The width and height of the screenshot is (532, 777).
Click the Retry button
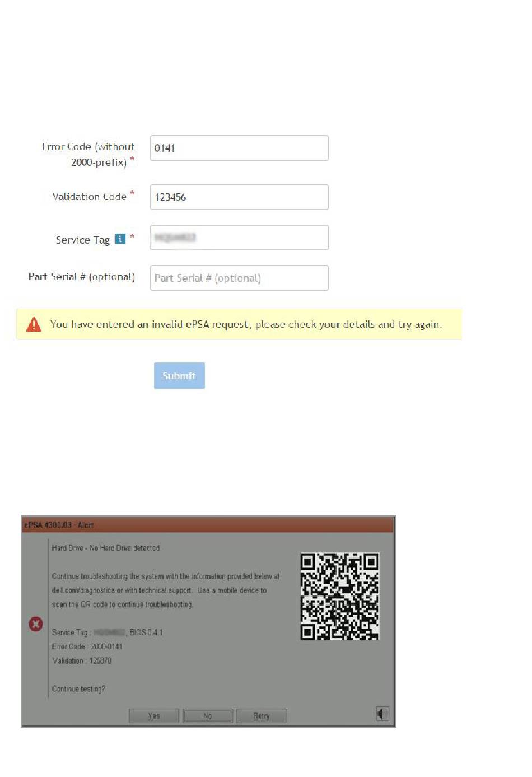click(262, 716)
